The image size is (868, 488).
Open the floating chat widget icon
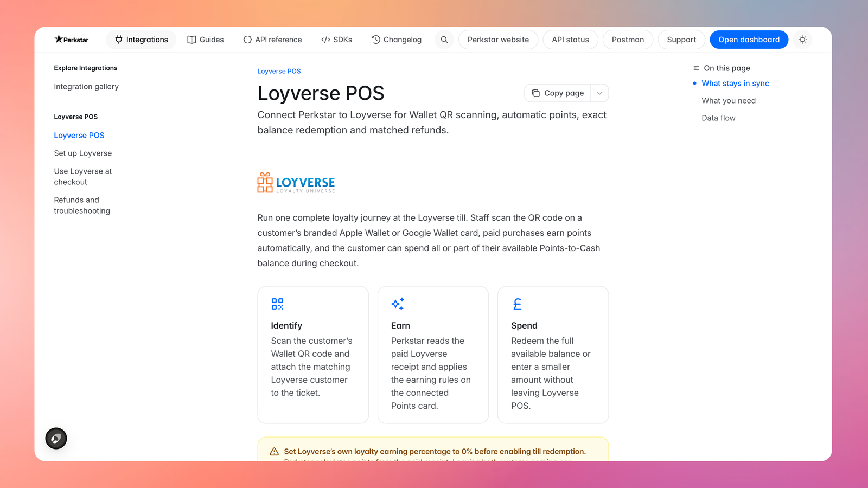pyautogui.click(x=56, y=438)
